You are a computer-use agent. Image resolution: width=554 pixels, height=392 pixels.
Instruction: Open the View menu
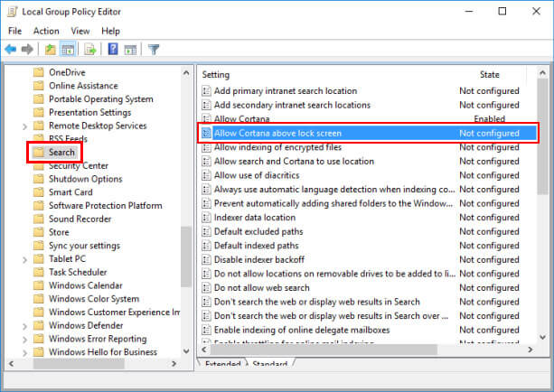tap(82, 31)
